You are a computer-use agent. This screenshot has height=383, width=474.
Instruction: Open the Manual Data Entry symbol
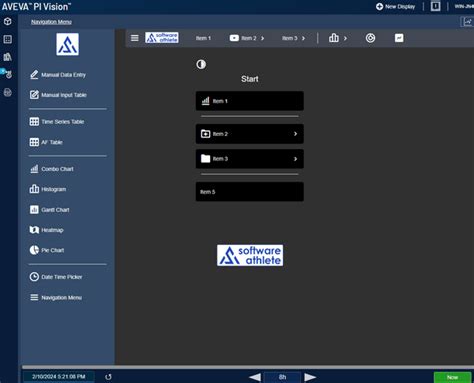point(58,75)
